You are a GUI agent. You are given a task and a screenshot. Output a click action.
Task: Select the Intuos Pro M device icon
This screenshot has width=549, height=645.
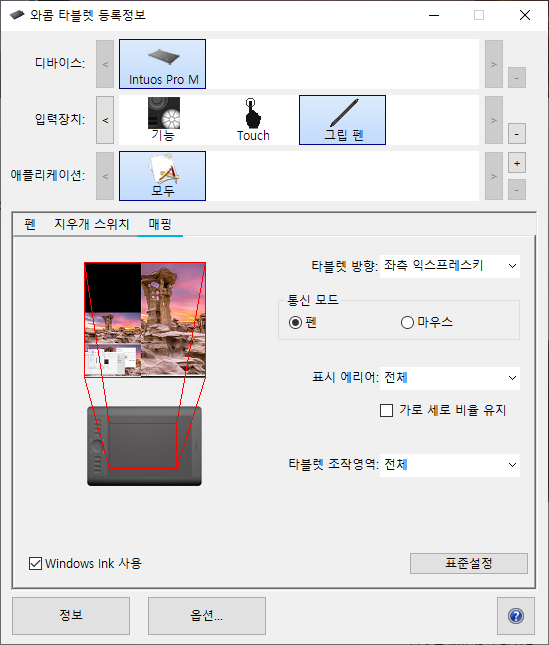point(162,64)
